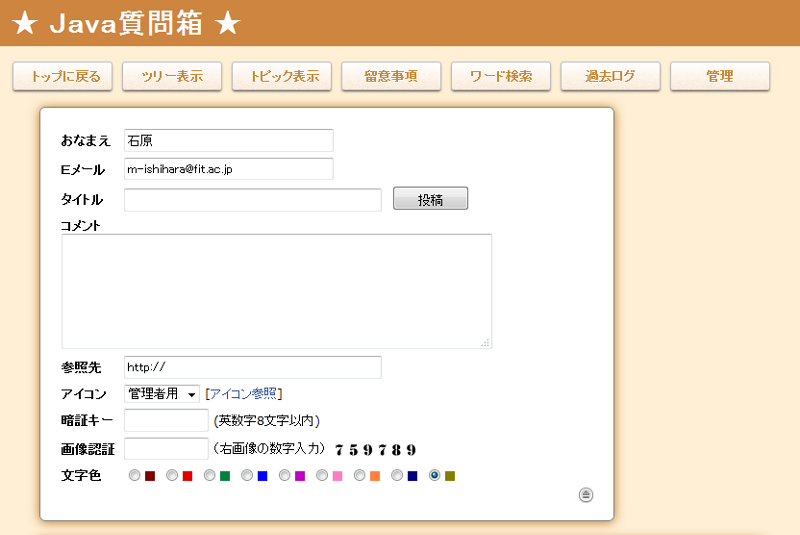Open the アイコン dropdown showing 管理者用
The height and width of the screenshot is (535, 800).
162,394
